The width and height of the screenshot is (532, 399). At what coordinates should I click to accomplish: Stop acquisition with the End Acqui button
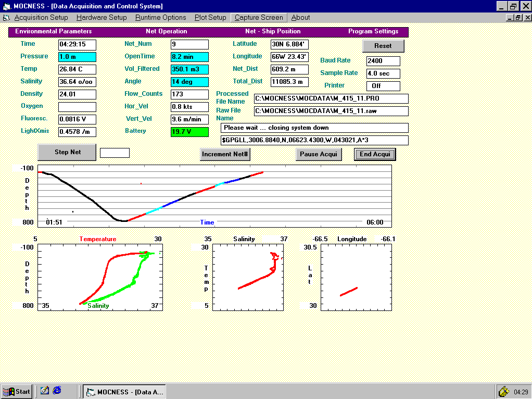pyautogui.click(x=375, y=154)
